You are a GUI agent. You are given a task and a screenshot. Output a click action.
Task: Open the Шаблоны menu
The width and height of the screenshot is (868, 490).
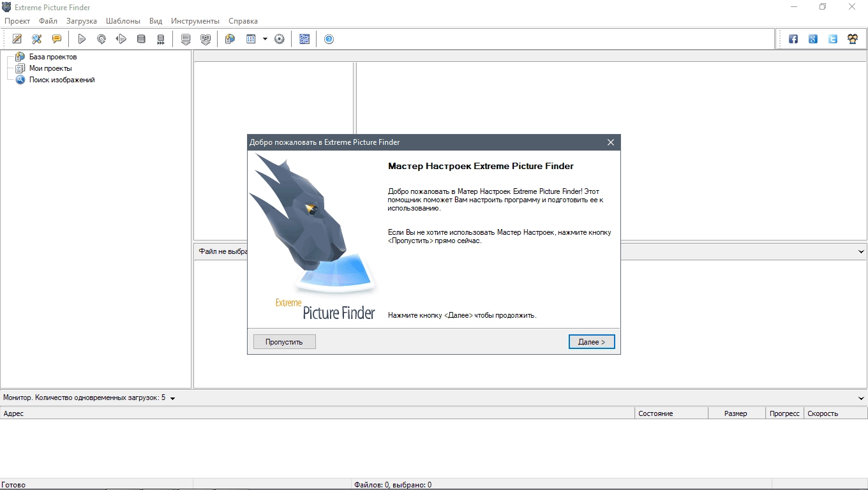point(123,21)
